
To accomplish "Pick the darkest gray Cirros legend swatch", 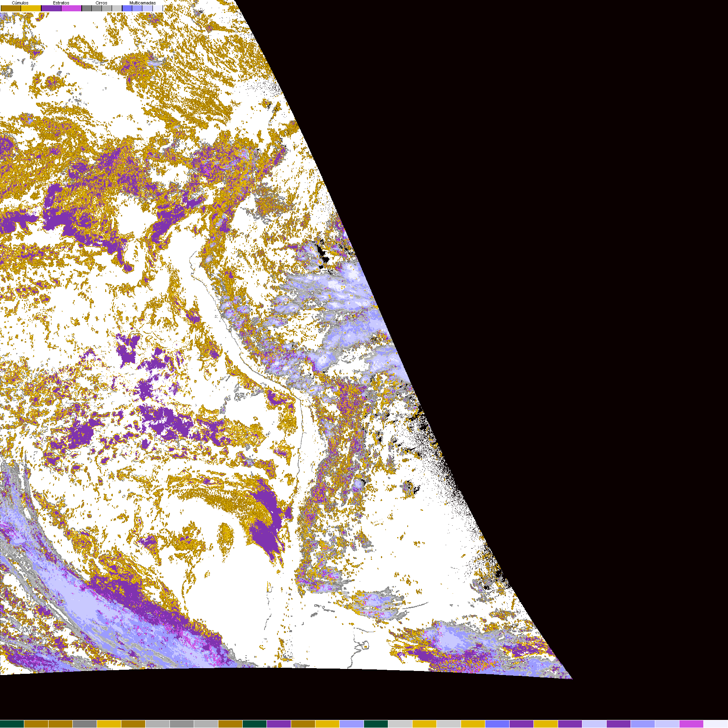I will click(x=87, y=8).
